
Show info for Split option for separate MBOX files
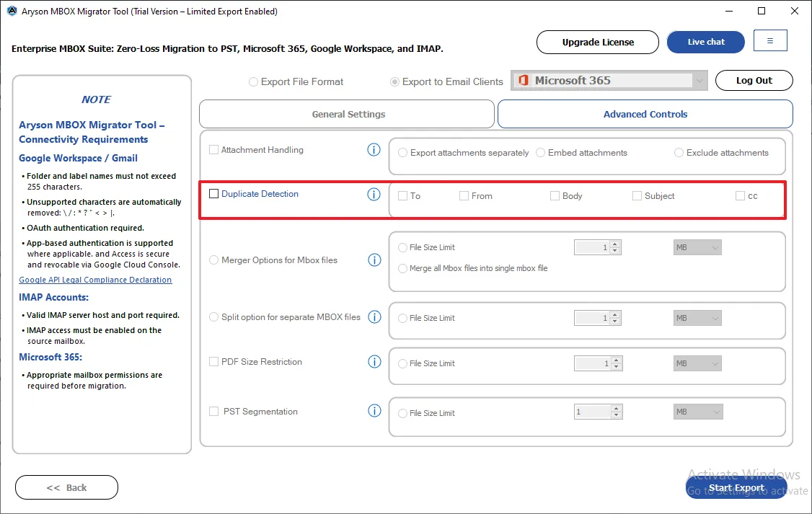point(374,316)
